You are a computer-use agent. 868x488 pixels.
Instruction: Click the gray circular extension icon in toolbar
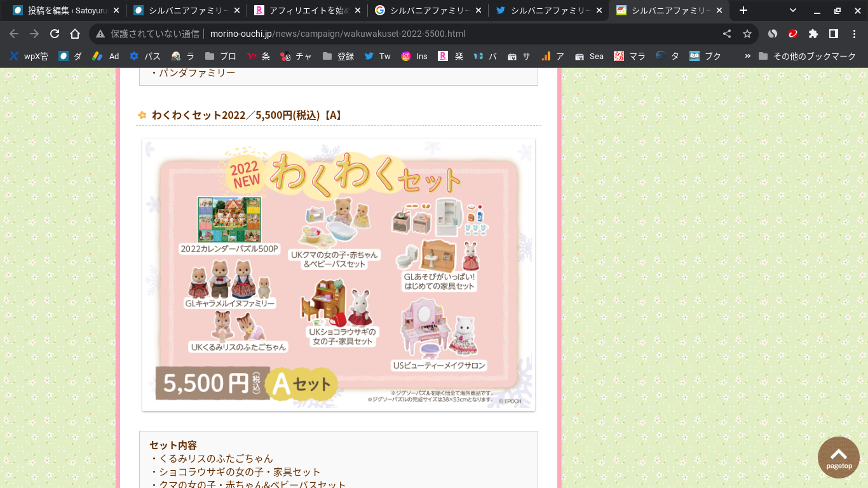coord(773,34)
